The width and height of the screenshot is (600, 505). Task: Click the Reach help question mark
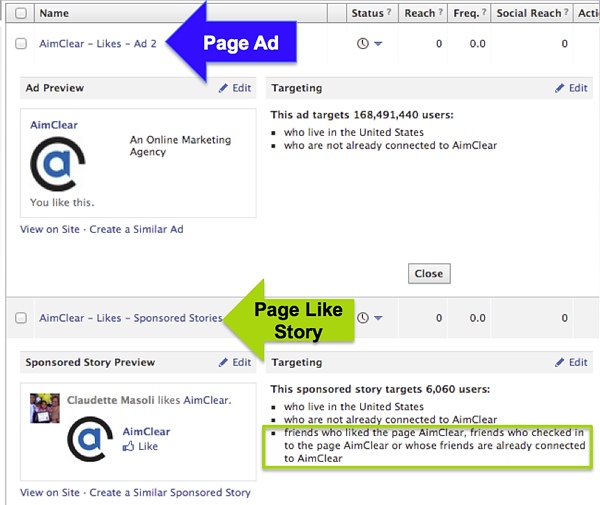(x=440, y=12)
